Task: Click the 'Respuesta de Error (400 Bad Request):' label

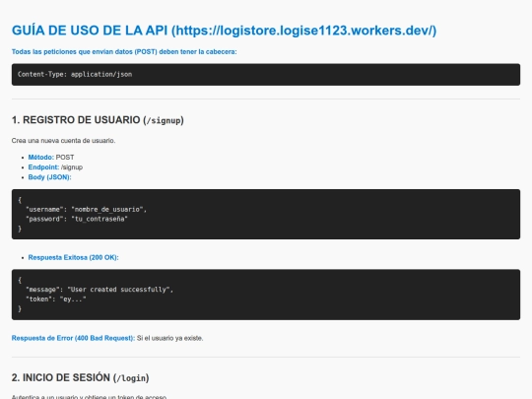Action: 73,338
